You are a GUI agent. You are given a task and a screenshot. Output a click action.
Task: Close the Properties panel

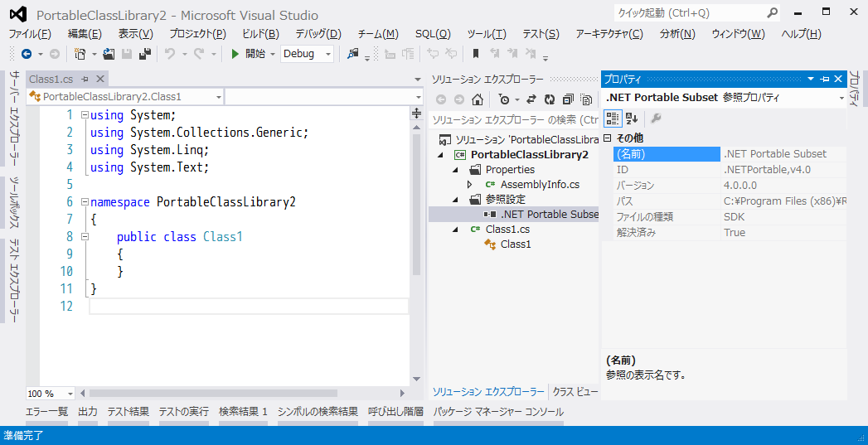(x=838, y=80)
